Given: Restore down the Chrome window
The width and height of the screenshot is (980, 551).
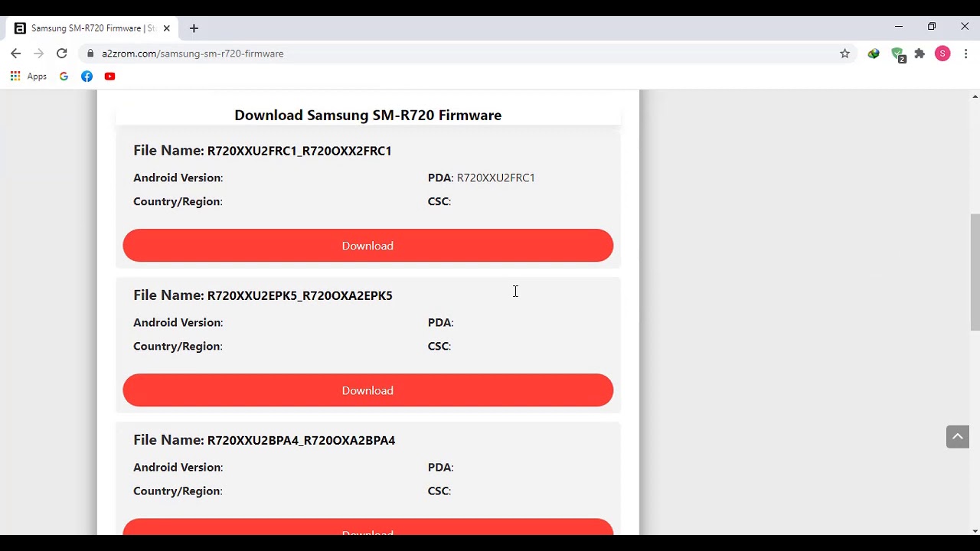Looking at the screenshot, I should click(x=932, y=27).
